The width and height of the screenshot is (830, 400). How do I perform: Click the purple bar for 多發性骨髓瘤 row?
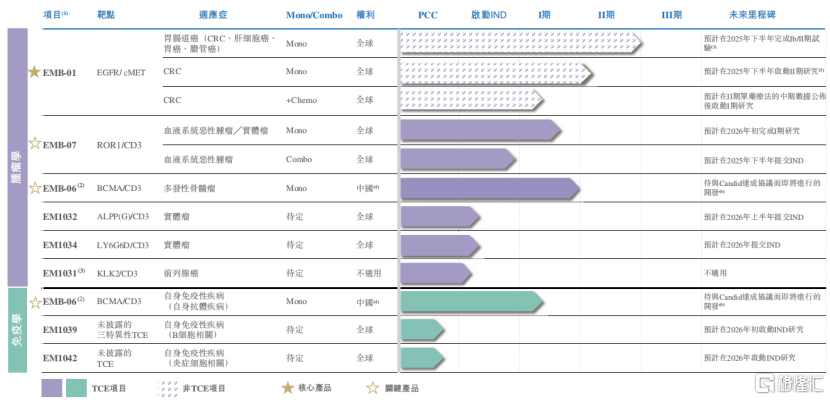[490, 188]
